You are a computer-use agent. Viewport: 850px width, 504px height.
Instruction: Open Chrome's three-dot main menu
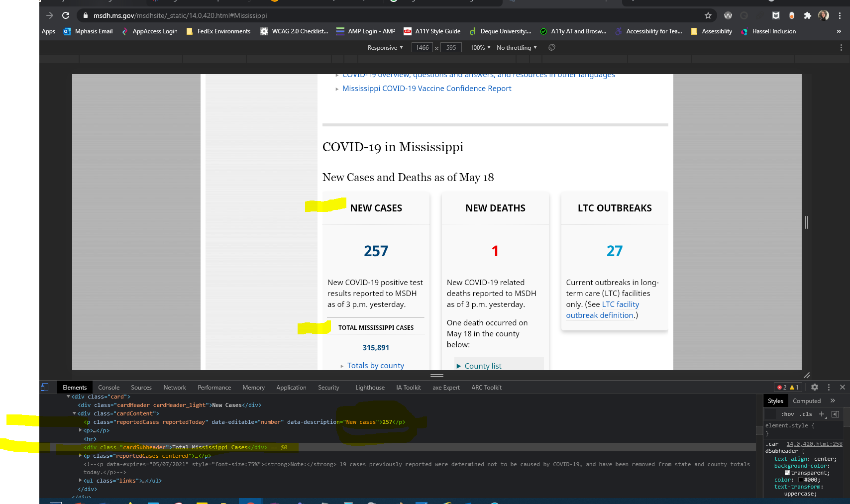tap(840, 15)
